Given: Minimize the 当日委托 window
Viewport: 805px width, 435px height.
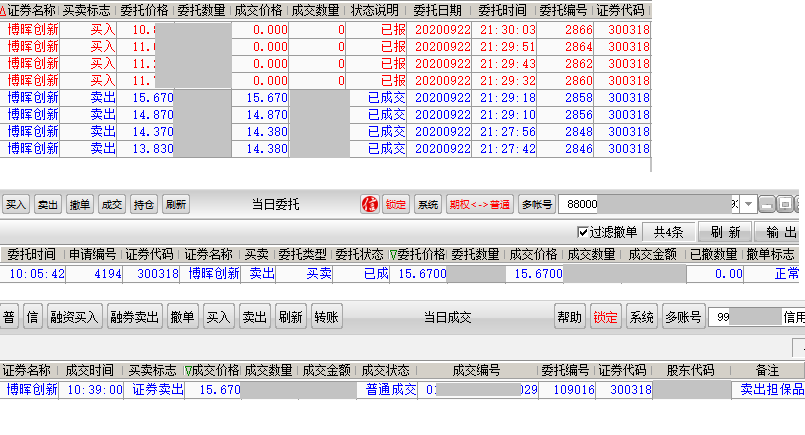Looking at the screenshot, I should [x=766, y=204].
